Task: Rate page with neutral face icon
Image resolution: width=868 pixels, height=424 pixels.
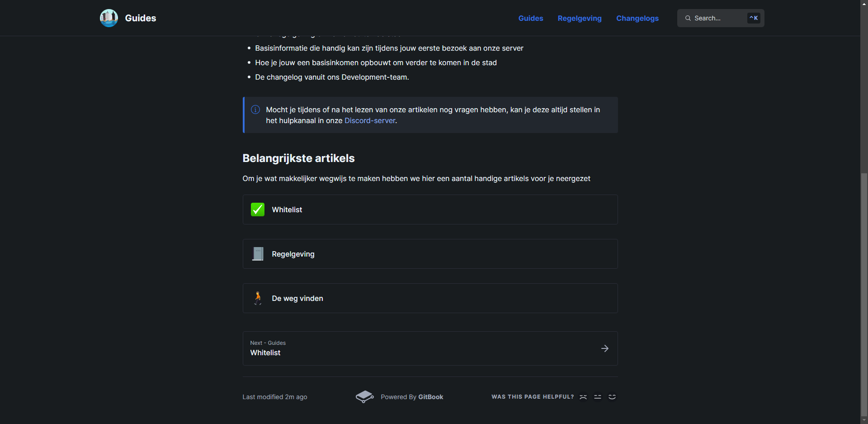Action: [598, 397]
